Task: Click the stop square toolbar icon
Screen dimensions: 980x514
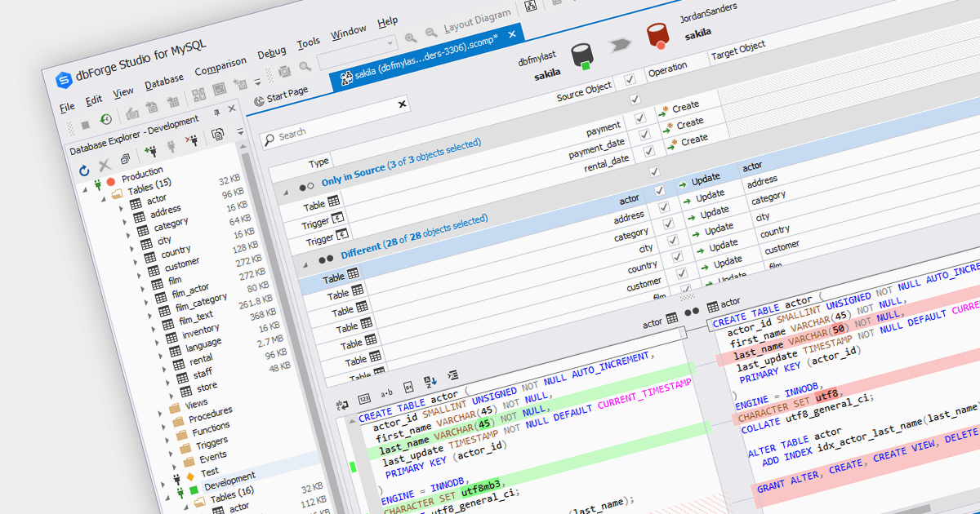Action: [x=85, y=126]
